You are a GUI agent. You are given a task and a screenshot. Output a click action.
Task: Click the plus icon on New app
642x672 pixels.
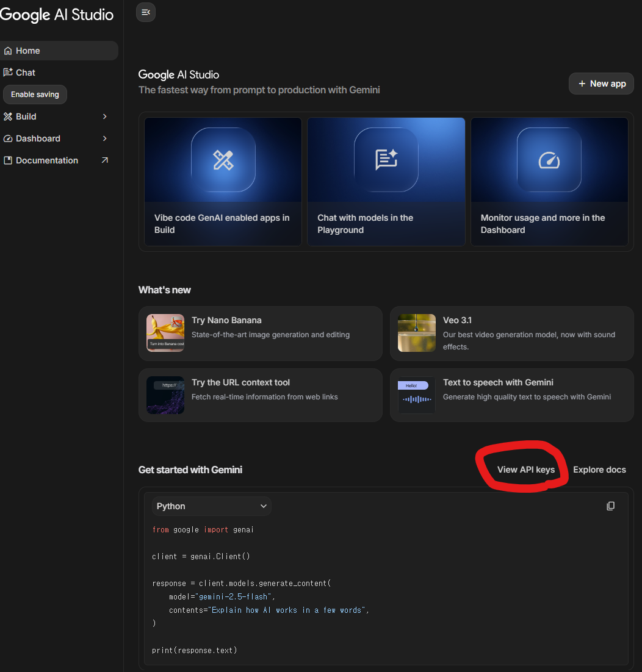[x=582, y=84]
